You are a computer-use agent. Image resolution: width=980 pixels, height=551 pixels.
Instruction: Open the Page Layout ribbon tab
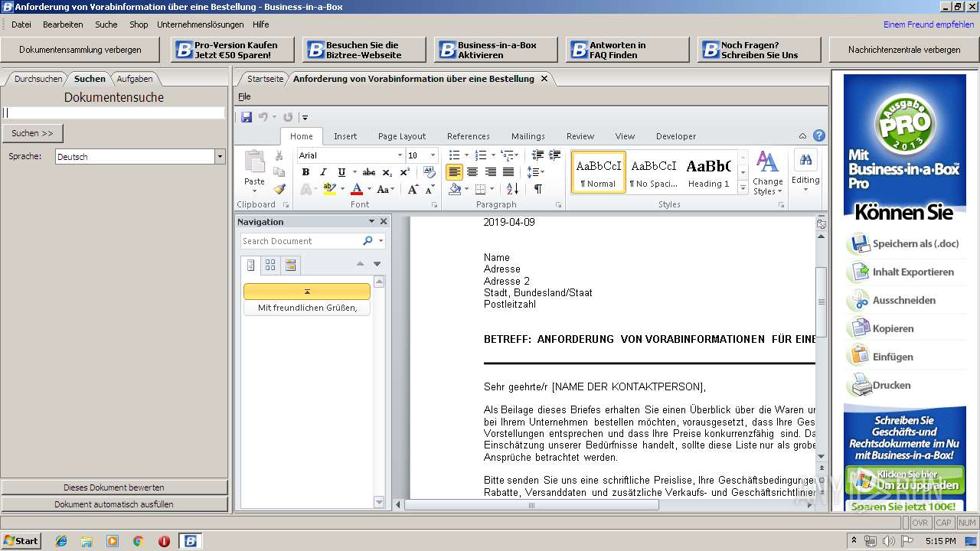402,136
